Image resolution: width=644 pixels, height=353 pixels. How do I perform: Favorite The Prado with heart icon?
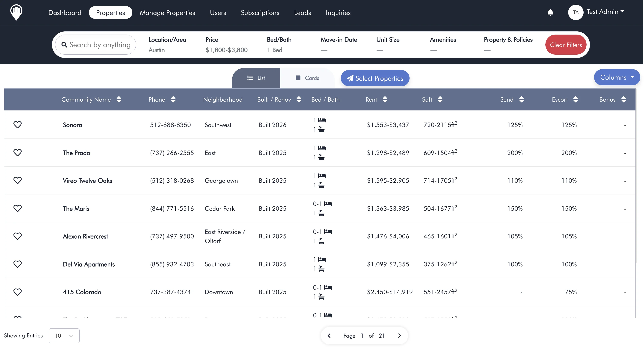pyautogui.click(x=18, y=153)
